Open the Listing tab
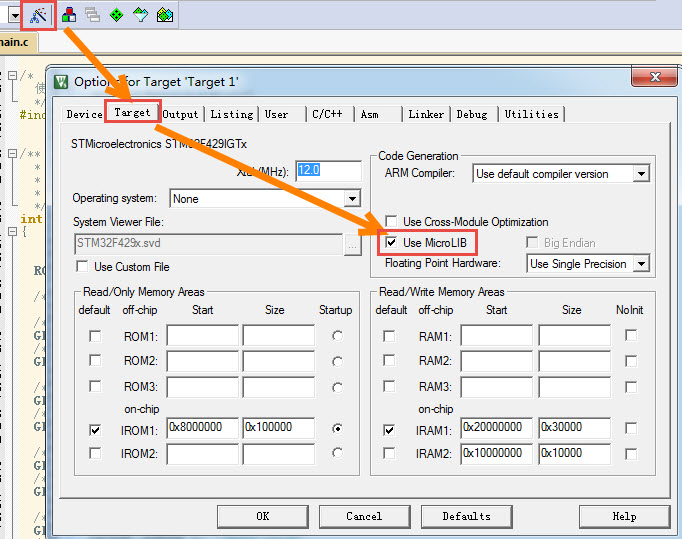 click(x=231, y=114)
